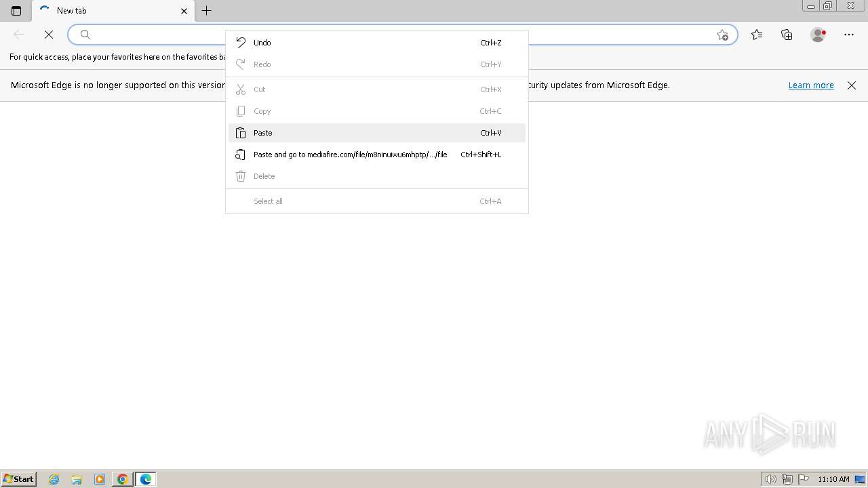Open Collections panel
868x488 pixels.
(787, 35)
